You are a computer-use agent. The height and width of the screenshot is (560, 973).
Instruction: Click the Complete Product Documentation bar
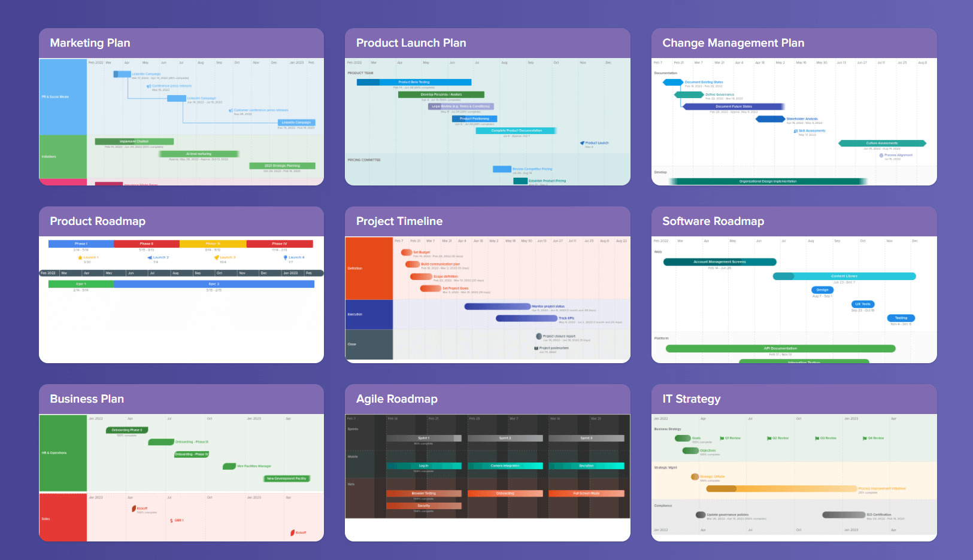point(516,130)
